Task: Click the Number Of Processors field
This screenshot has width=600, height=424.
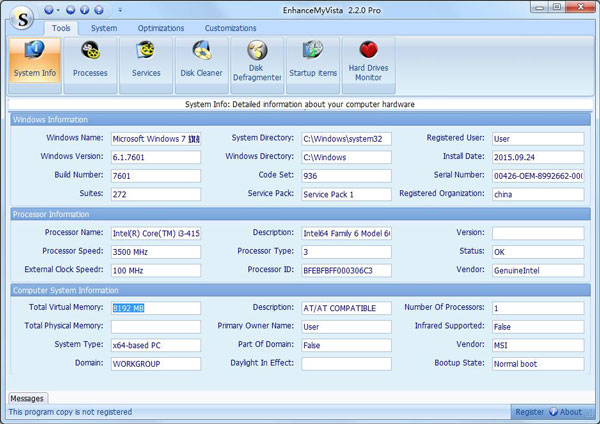Action: point(538,308)
